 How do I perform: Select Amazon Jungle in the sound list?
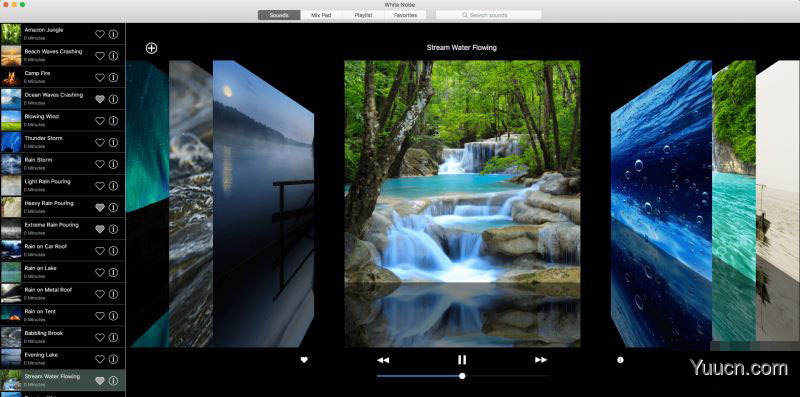pos(62,34)
